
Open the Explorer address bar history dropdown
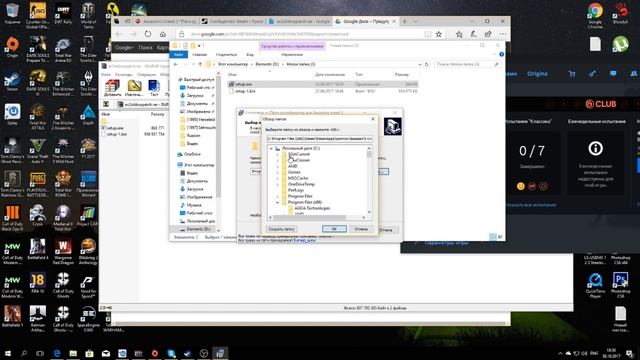(420, 64)
